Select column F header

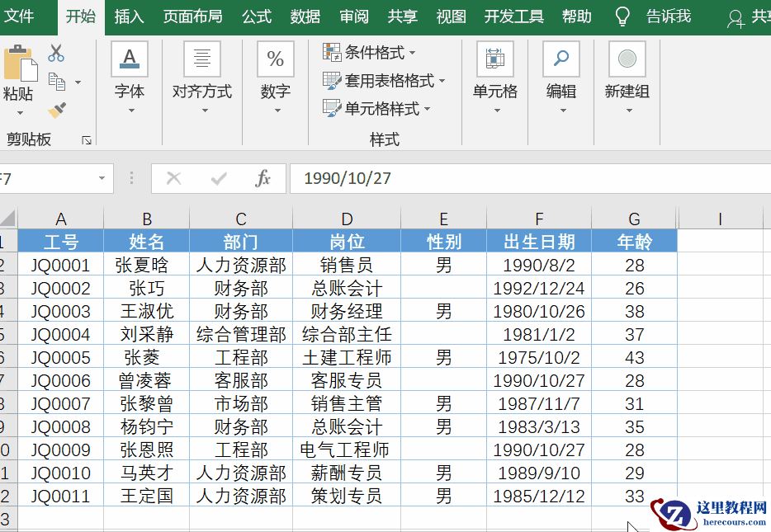[x=539, y=219]
